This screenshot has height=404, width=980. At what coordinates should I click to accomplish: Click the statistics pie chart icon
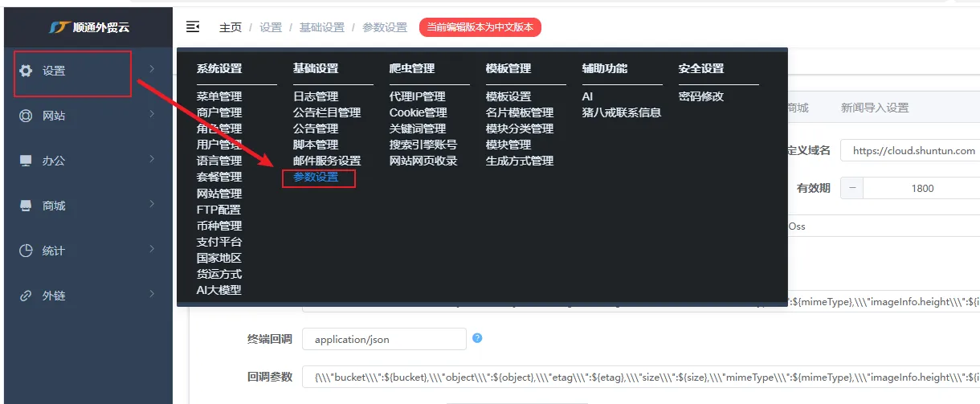[x=26, y=251]
